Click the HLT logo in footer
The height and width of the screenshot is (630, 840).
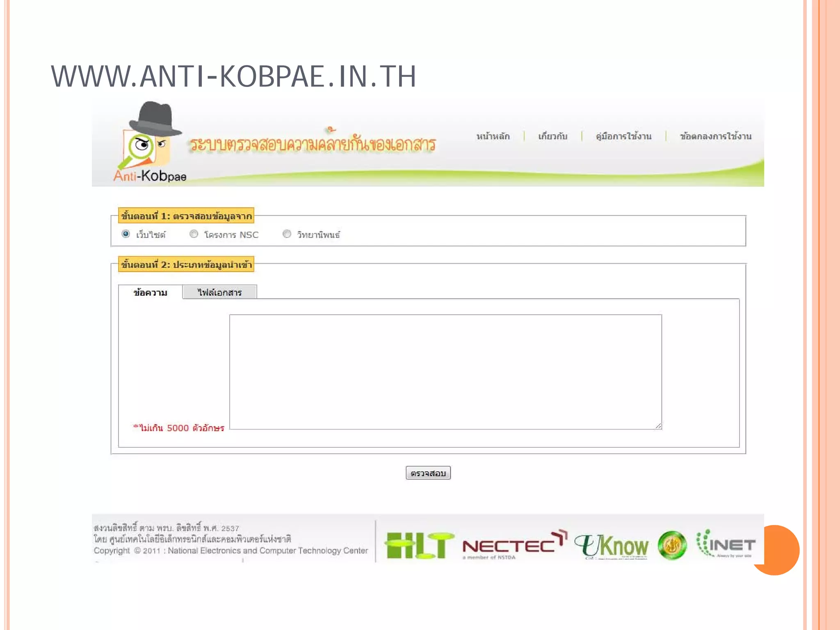(x=419, y=546)
